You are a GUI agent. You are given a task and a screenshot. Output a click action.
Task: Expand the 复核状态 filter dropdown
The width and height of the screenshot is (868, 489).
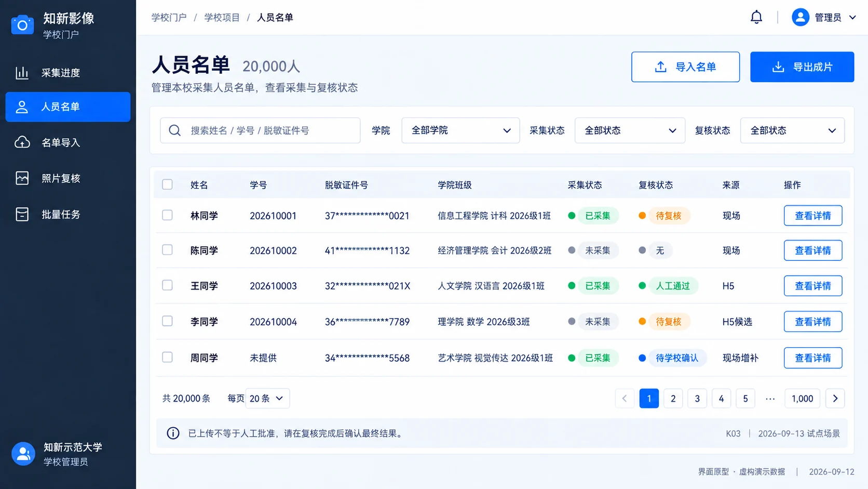792,130
